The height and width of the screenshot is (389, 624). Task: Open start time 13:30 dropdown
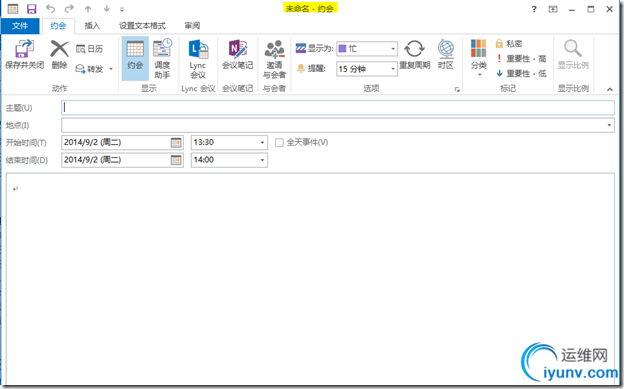262,143
